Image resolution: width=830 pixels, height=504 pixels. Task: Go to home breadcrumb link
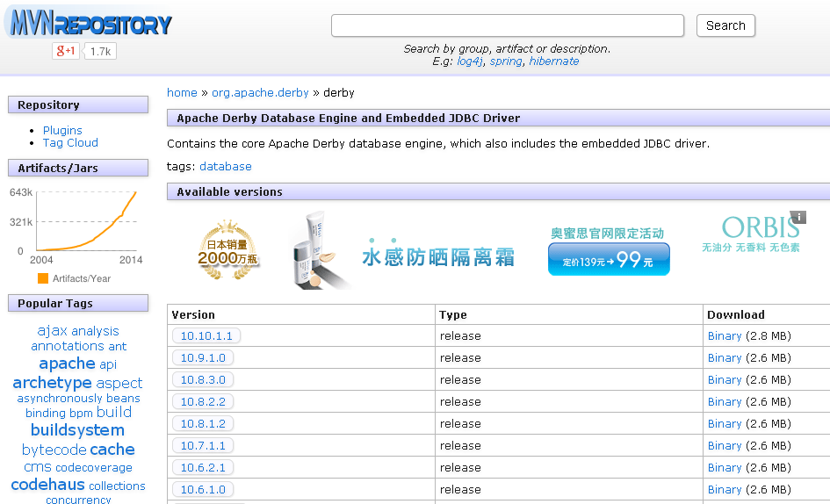pyautogui.click(x=182, y=93)
